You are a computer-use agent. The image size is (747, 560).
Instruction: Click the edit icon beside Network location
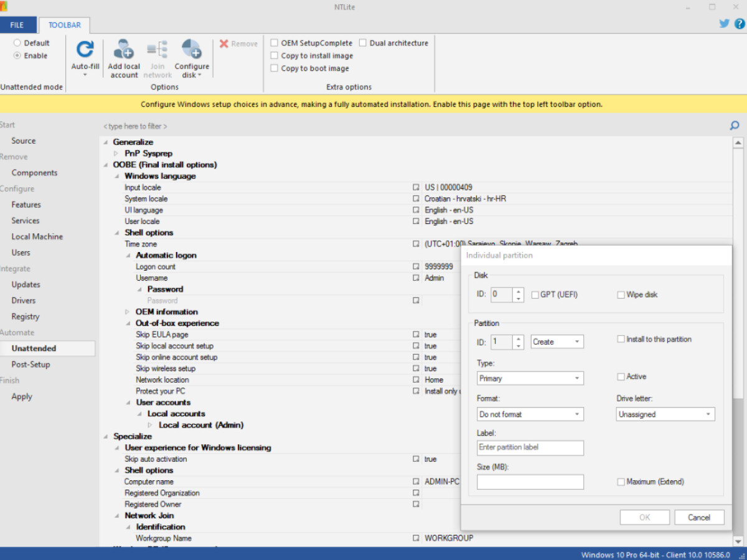pyautogui.click(x=416, y=380)
